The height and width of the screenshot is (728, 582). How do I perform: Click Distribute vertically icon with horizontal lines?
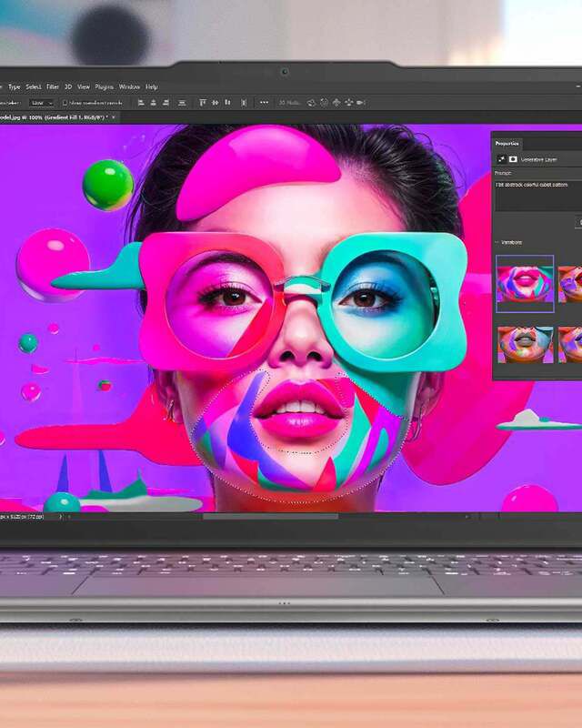pyautogui.click(x=182, y=103)
